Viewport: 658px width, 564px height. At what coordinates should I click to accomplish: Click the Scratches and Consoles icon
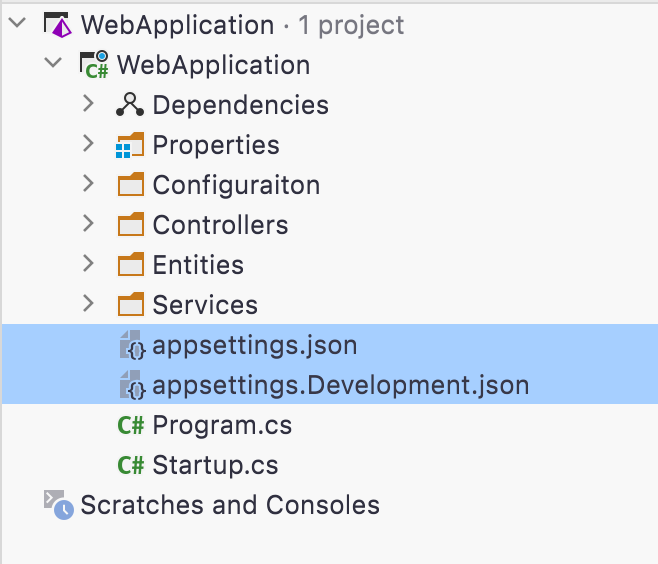[58, 505]
